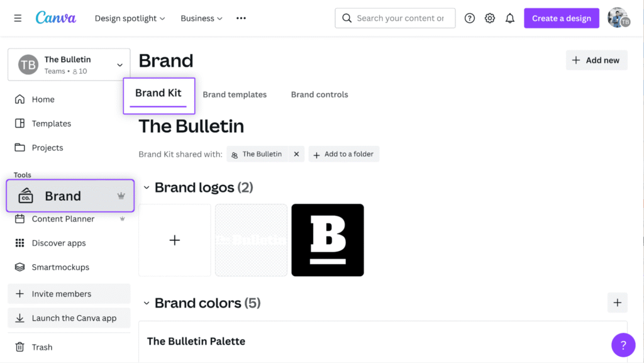The height and width of the screenshot is (363, 644).
Task: Open The Bulletin team switcher
Action: (69, 65)
